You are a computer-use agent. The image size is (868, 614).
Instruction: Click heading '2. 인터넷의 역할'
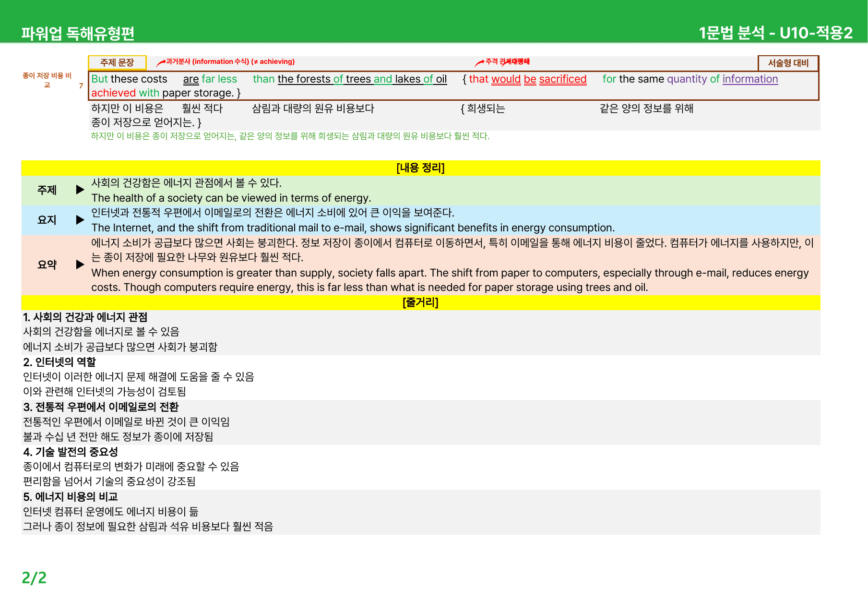pyautogui.click(x=59, y=362)
